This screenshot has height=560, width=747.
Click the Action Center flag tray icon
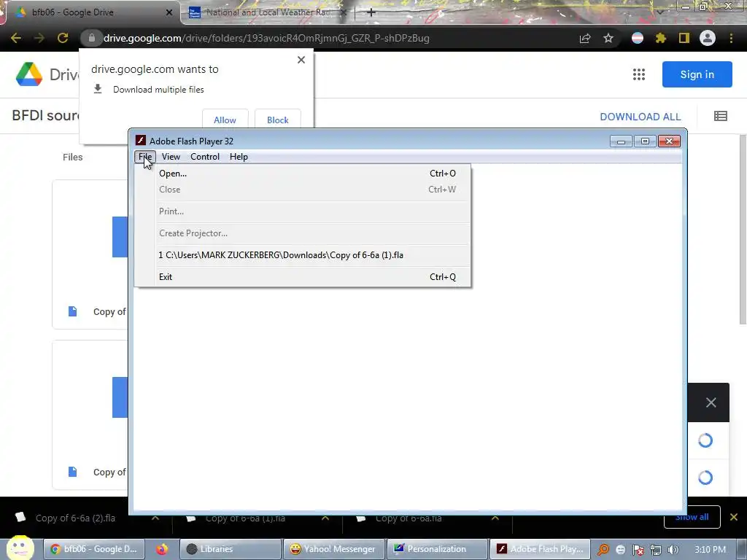pos(638,550)
